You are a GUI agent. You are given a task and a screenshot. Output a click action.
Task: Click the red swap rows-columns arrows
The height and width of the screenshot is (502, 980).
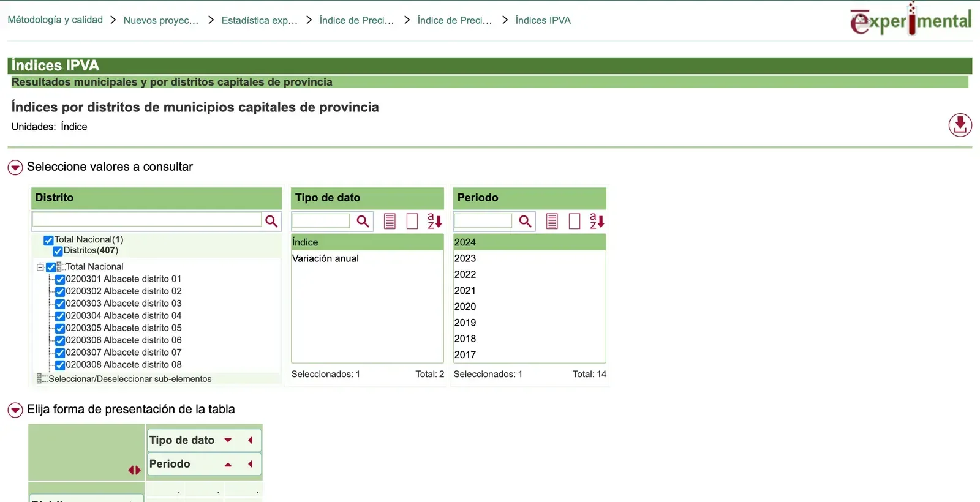pyautogui.click(x=135, y=470)
